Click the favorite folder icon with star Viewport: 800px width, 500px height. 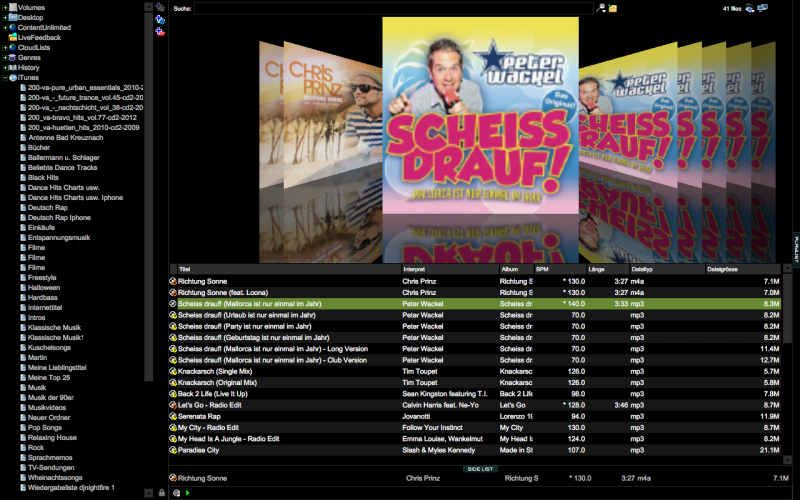[160, 7]
